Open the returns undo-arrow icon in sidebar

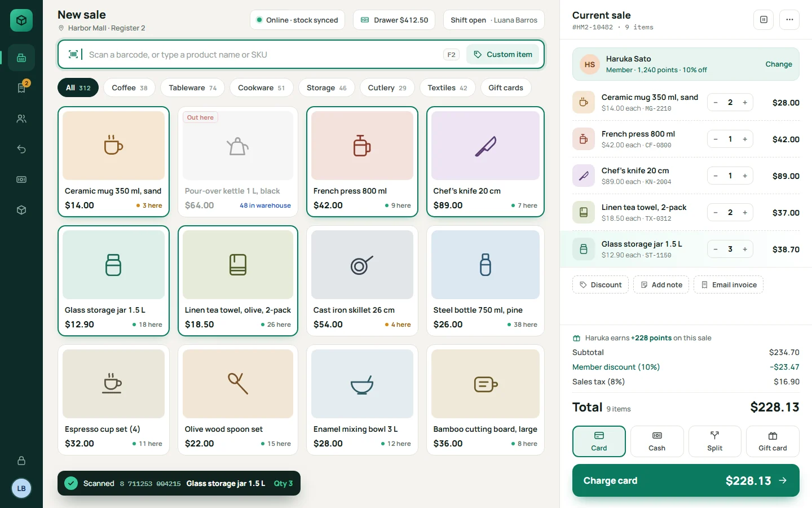pyautogui.click(x=21, y=149)
